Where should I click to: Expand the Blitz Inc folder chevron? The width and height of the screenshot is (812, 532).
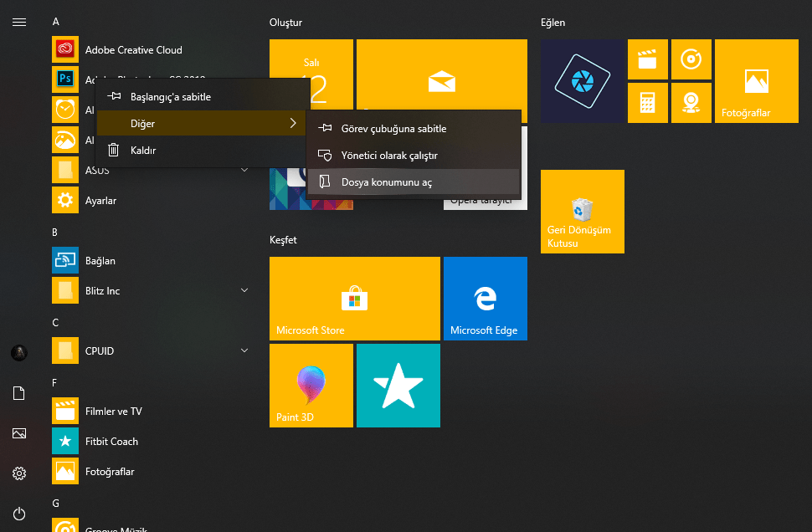coord(244,290)
